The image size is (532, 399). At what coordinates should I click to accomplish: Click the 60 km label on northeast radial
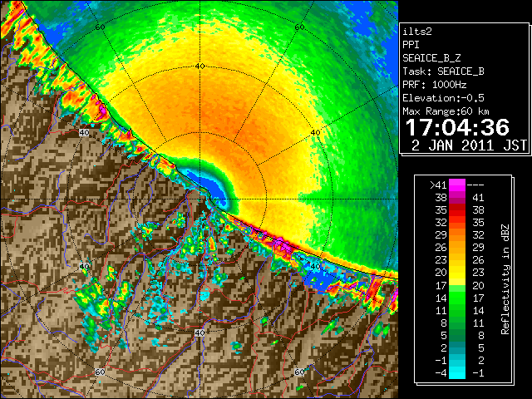pos(299,27)
